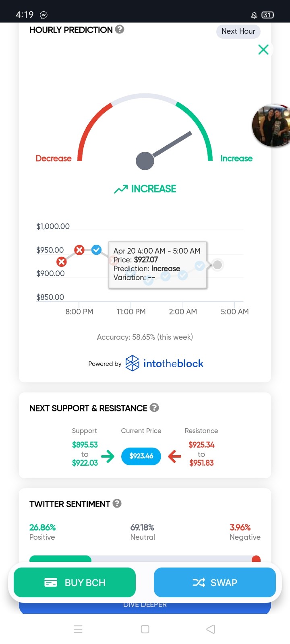Viewport: 290px width, 644px height.
Task: Close the overlay with green X
Action: 263,50
